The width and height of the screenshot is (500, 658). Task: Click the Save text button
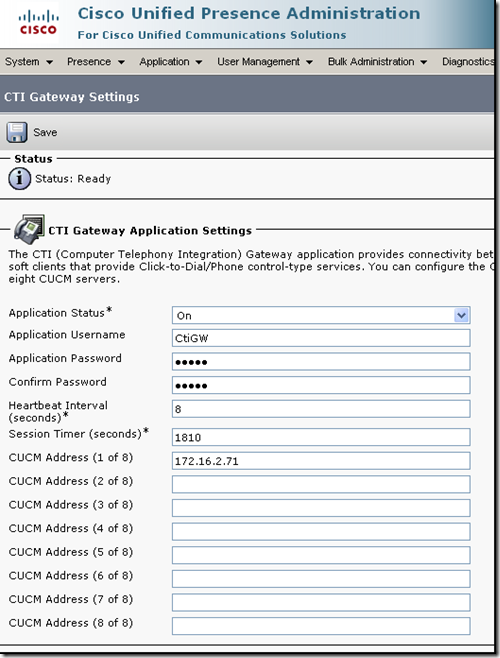point(45,132)
